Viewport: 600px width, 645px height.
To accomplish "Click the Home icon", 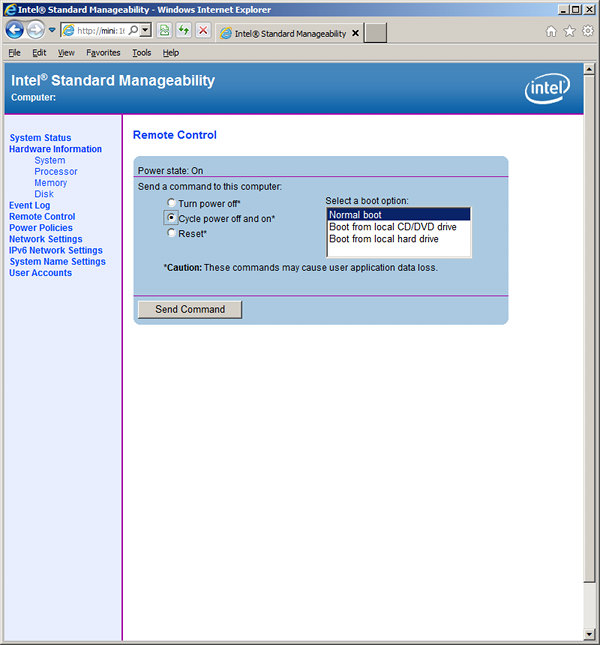I will tap(551, 31).
